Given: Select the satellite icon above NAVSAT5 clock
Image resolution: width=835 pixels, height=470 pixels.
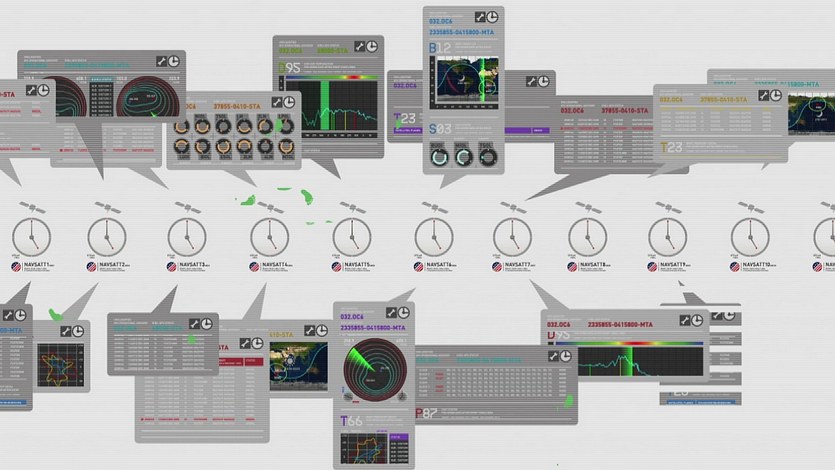Looking at the screenshot, I should 352,208.
